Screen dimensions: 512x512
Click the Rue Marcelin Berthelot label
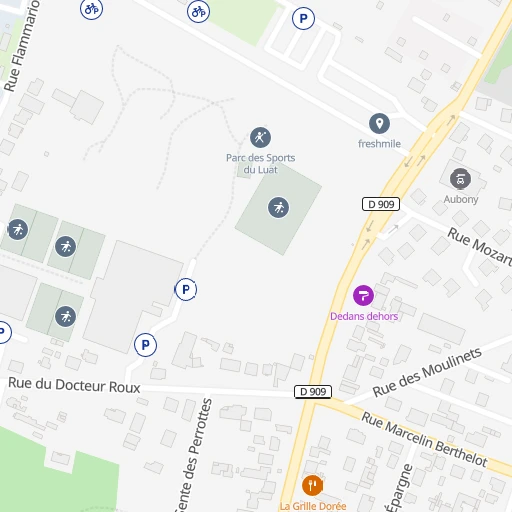coord(424,439)
